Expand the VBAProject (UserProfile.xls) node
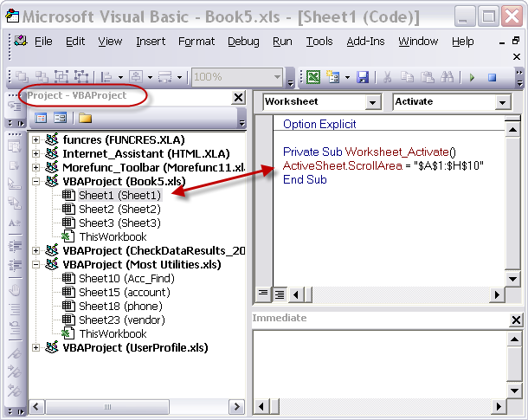Viewport: 528px width, 420px height. (x=36, y=347)
